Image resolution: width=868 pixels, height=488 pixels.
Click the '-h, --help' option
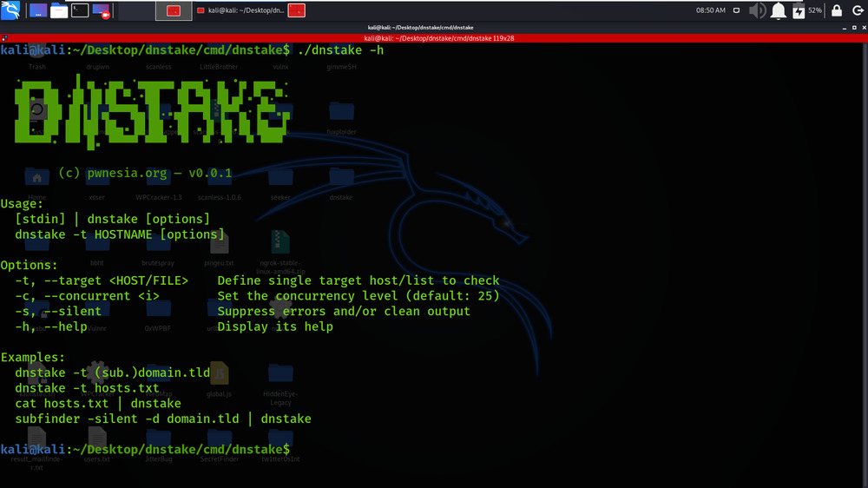point(51,326)
